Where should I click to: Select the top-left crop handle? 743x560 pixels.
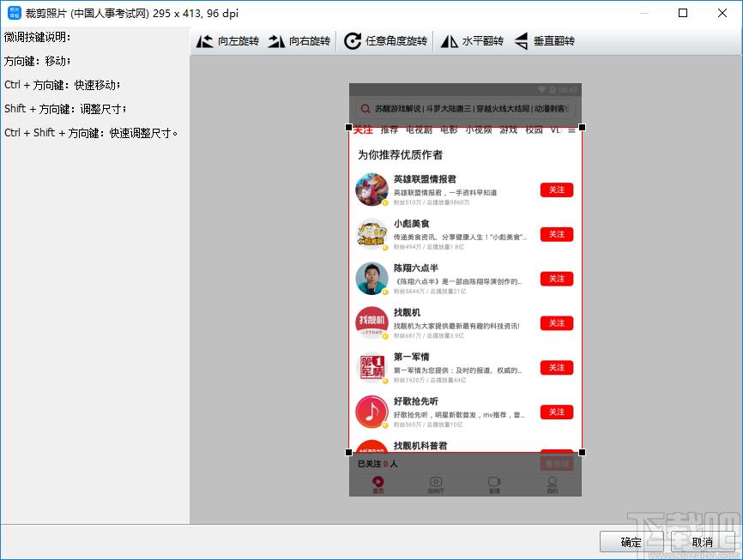[348, 128]
